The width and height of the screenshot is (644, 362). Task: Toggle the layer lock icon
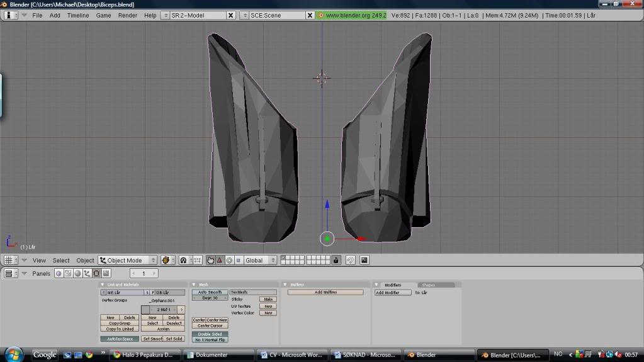(x=336, y=260)
